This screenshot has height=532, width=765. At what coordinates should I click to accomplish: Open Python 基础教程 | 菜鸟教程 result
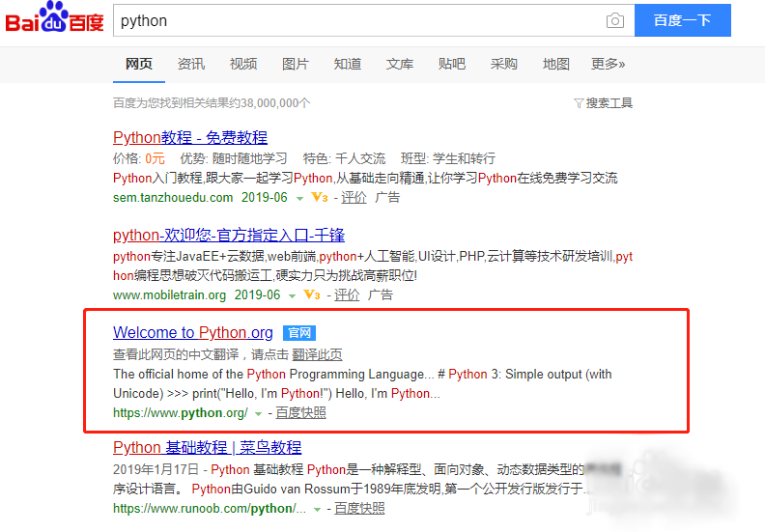208,448
